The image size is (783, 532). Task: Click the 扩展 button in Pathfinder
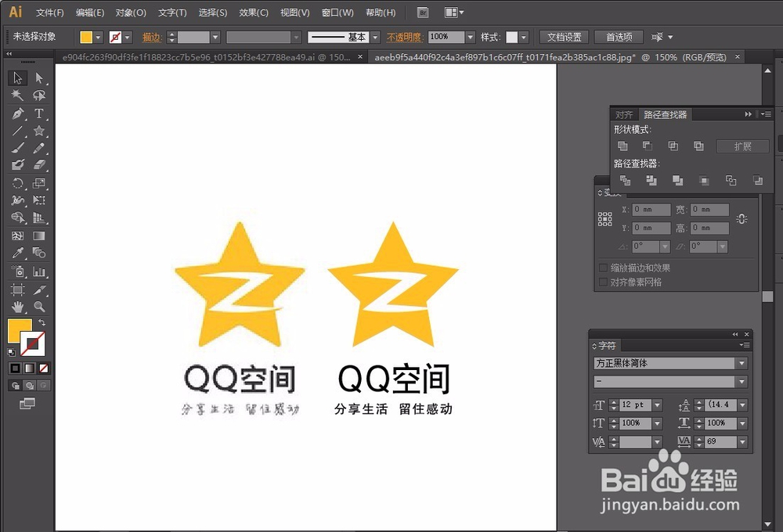(742, 146)
